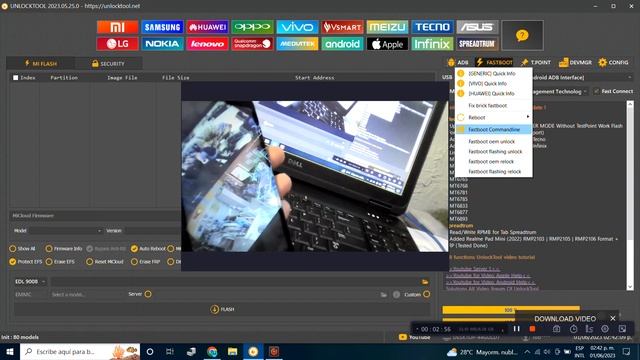Select the Apple brand logo
This screenshot has width=640, height=360.
[387, 44]
